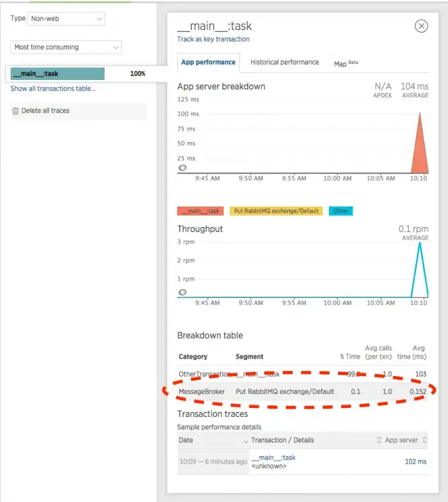Toggle the __main__:task legend series

click(x=200, y=211)
